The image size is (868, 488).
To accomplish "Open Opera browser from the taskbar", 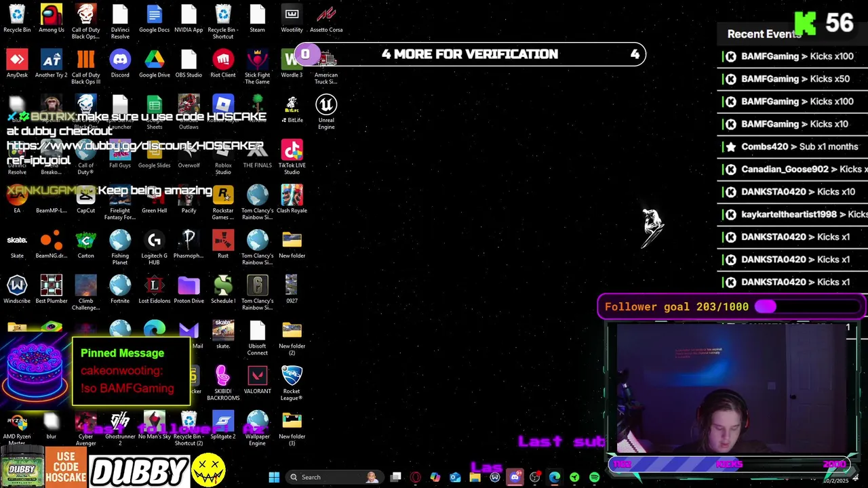I will click(x=415, y=477).
